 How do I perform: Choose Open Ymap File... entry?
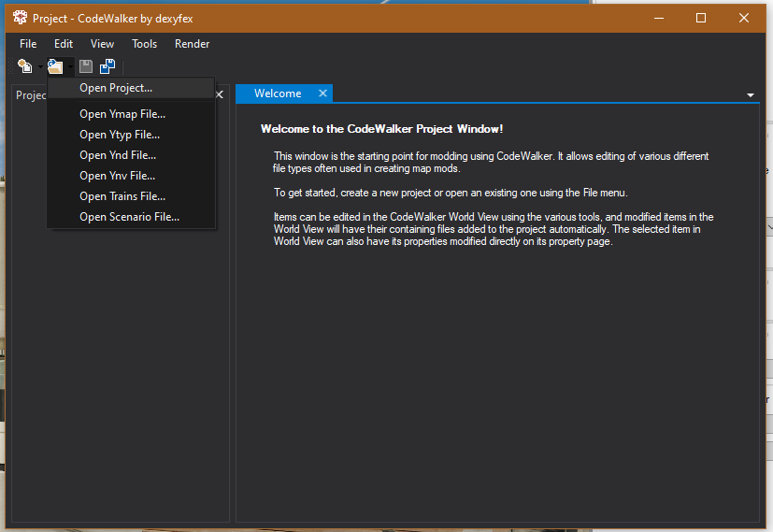point(131,114)
